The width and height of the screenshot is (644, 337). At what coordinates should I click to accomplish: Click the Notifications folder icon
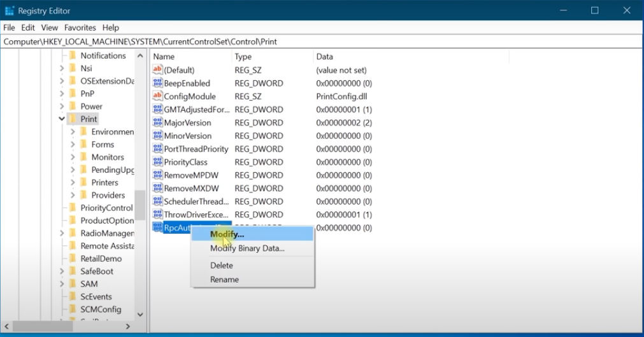(73, 55)
